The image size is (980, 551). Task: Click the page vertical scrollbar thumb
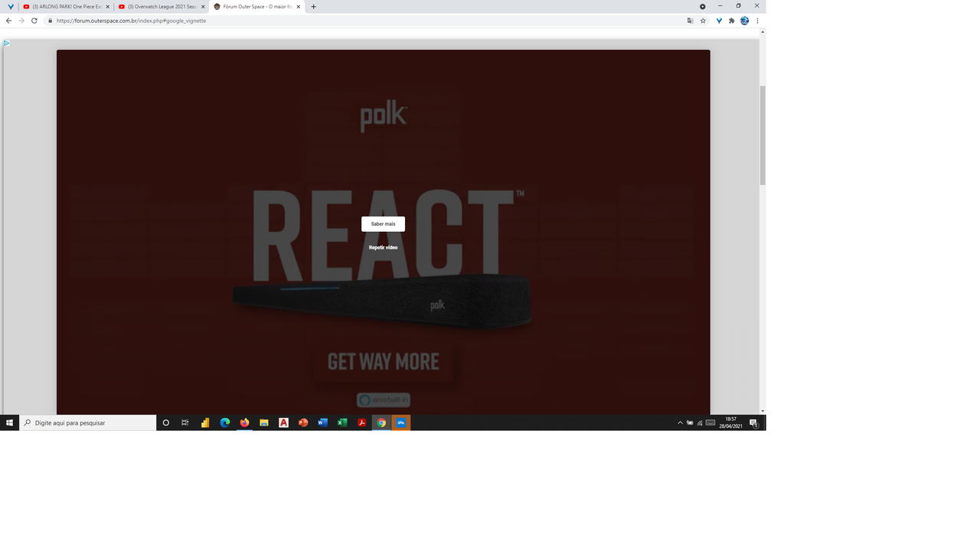point(763,135)
